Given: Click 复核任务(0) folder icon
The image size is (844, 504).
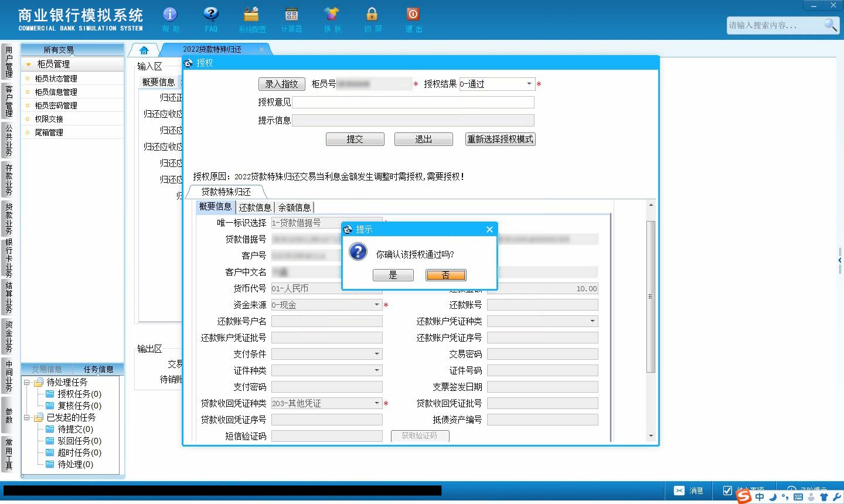Looking at the screenshot, I should [50, 406].
